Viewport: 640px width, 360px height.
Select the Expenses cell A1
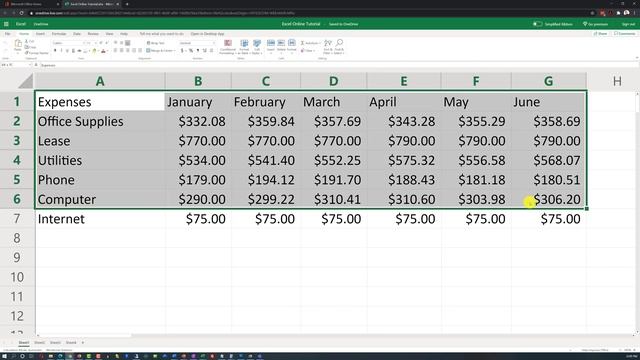coord(100,102)
